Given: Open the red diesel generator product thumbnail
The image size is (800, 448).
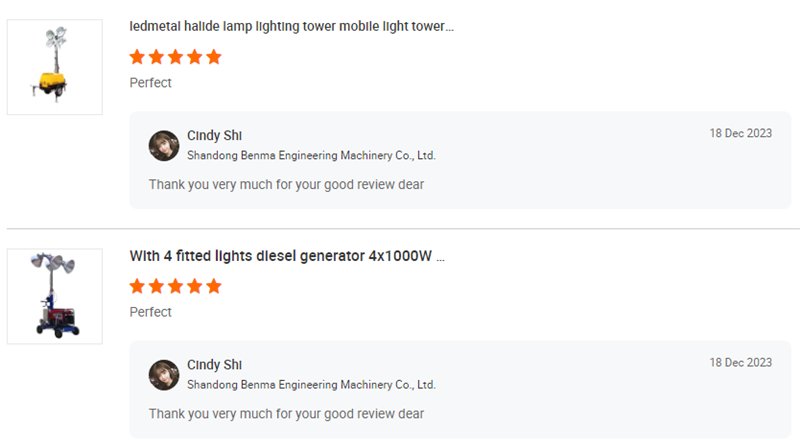Looking at the screenshot, I should 54,296.
